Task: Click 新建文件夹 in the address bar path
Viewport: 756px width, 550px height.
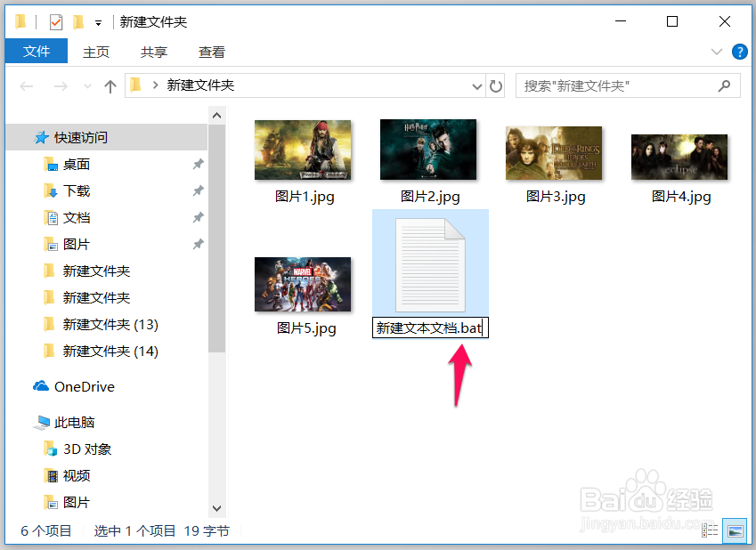Action: [200, 85]
